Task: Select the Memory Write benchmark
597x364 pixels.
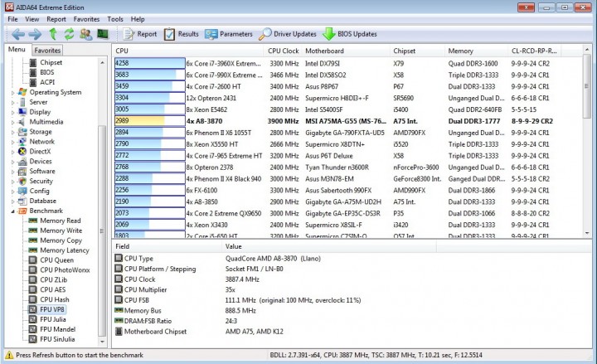Action: [61, 231]
